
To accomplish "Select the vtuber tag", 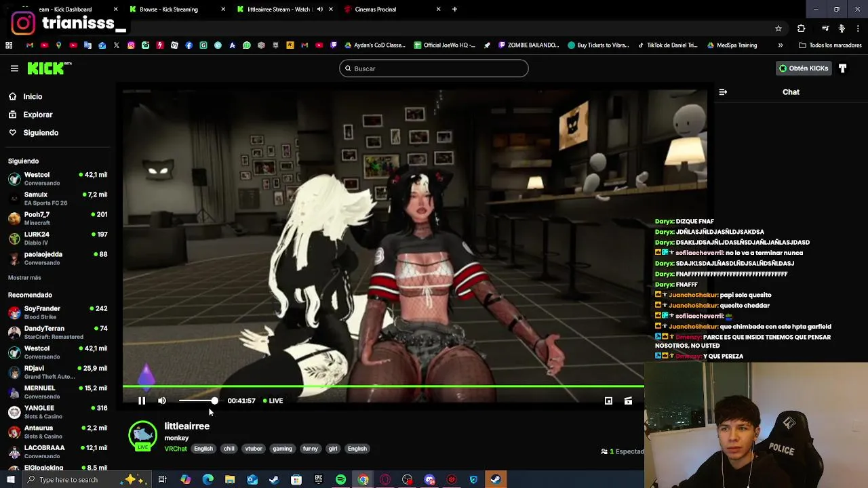I will 254,449.
